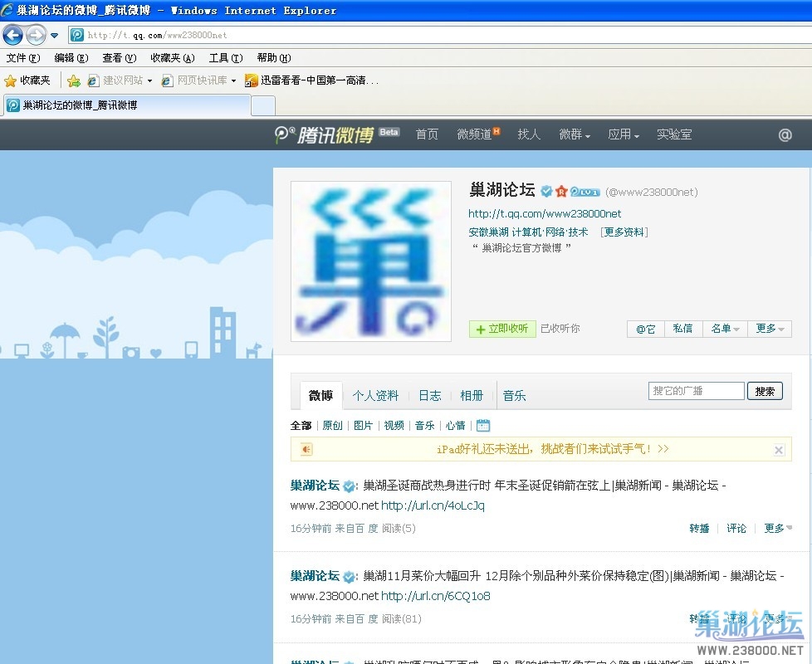Open 找人 in the nav bar
The width and height of the screenshot is (812, 664).
pos(529,134)
